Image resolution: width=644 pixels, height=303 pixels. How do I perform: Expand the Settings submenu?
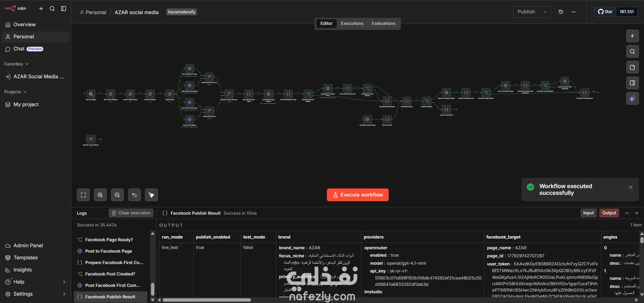tap(64, 294)
